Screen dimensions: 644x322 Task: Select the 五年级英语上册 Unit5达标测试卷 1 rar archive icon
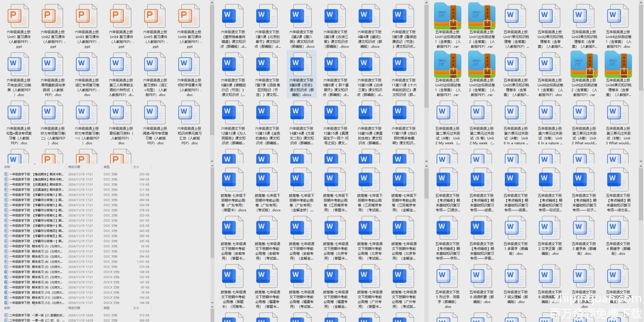[448, 64]
